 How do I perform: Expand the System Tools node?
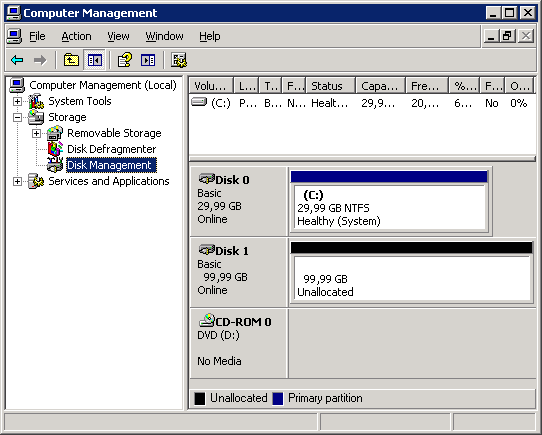pyautogui.click(x=17, y=101)
